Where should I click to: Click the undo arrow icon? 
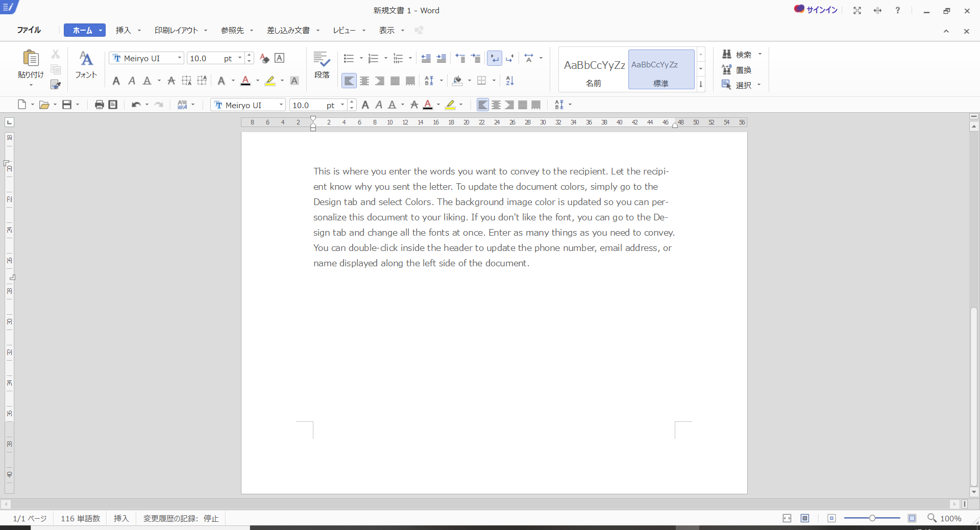point(136,105)
